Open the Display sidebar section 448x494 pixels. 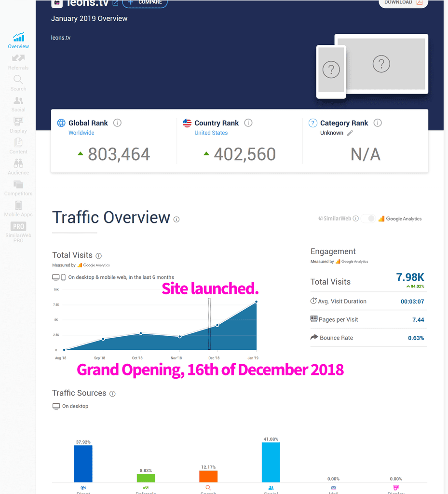(18, 125)
